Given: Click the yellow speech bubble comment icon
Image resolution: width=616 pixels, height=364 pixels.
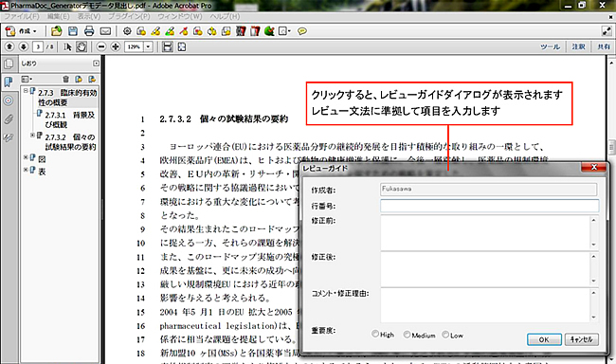Looking at the screenshot, I should (301, 31).
